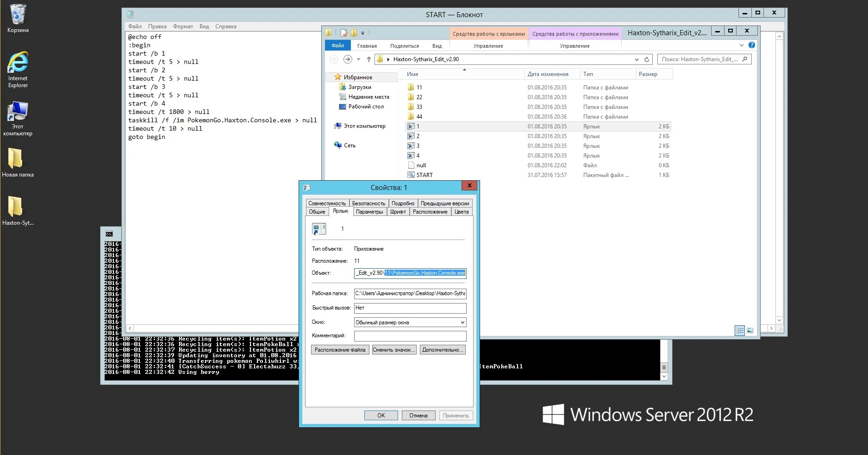Click the Forward navigation arrow in Explorer
868x455 pixels.
pyautogui.click(x=348, y=59)
